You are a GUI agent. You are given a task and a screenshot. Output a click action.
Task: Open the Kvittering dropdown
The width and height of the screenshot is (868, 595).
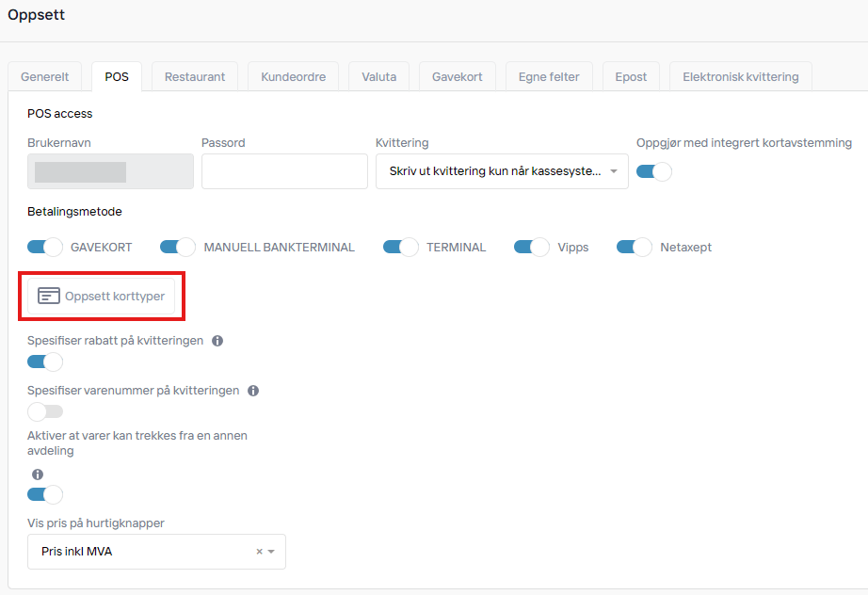tap(501, 171)
